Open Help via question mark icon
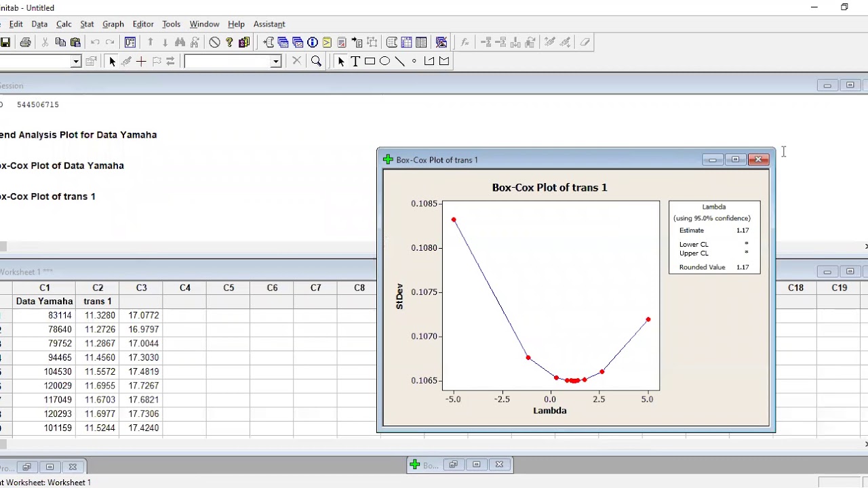Image resolution: width=868 pixels, height=488 pixels. tap(229, 42)
